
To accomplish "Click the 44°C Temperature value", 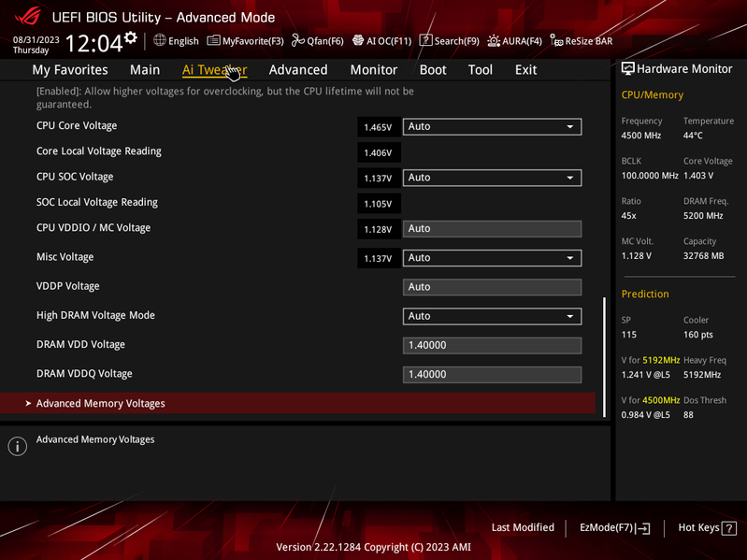I will pyautogui.click(x=693, y=136).
